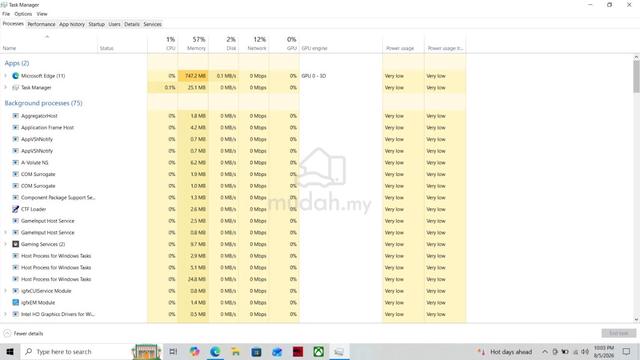Click the vertical scrollbar thumb
The width and height of the screenshot is (640, 360).
pyautogui.click(x=636, y=77)
